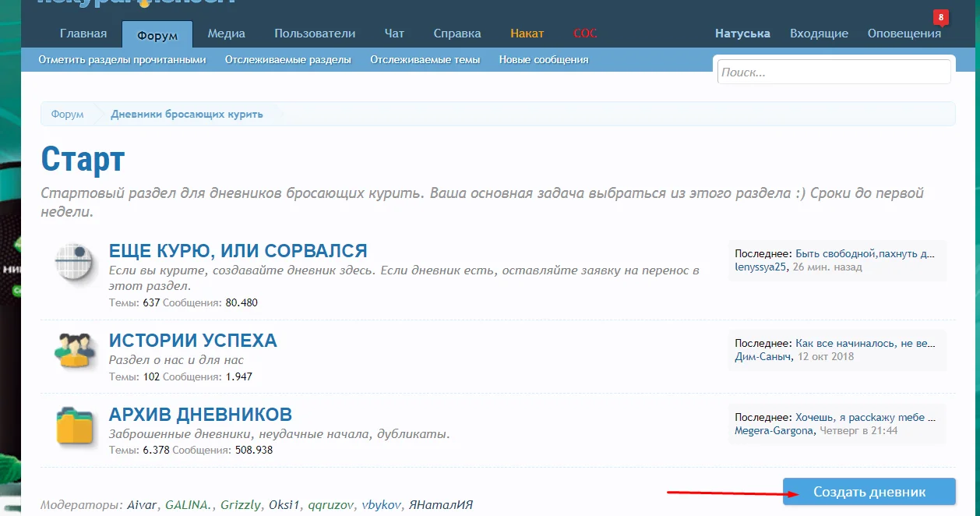
Task: Open the Медиа menu item
Action: (x=227, y=34)
